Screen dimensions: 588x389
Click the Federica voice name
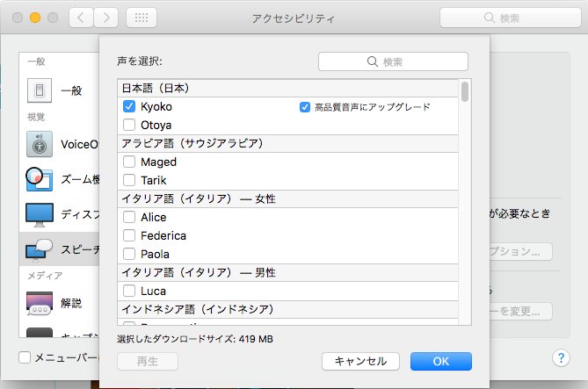(163, 235)
